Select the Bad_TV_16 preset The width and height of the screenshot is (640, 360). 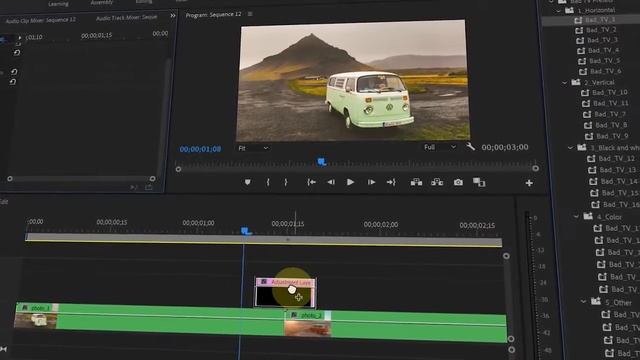point(621,204)
